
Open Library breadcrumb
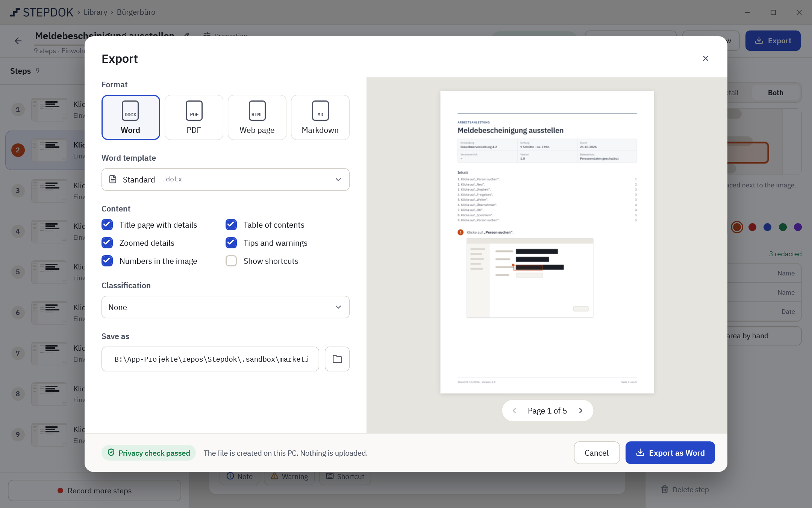click(95, 12)
